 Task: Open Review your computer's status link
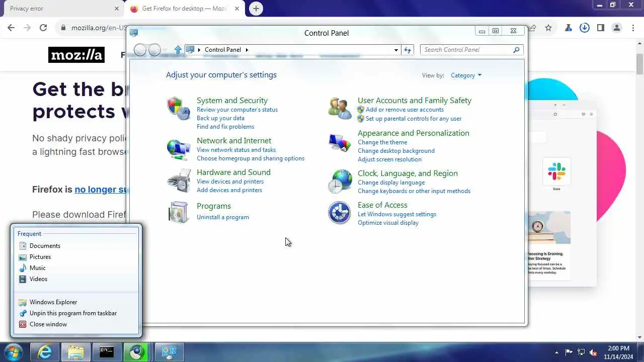[237, 110]
